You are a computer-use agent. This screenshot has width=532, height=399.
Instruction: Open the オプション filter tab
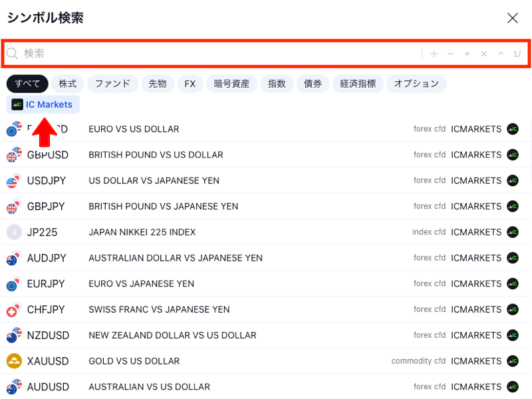click(416, 84)
